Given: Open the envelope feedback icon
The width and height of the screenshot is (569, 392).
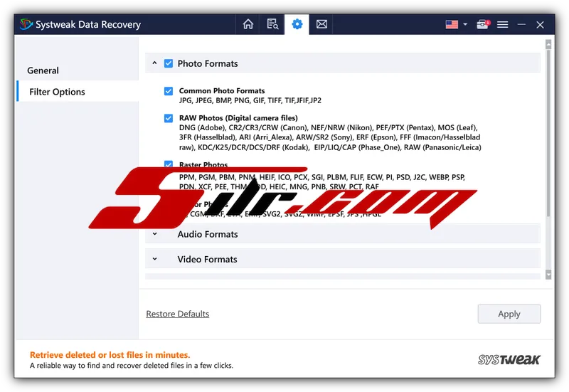Looking at the screenshot, I should coord(321,24).
